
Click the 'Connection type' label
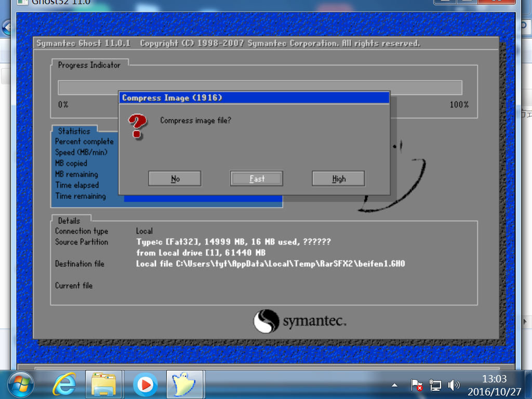click(x=82, y=231)
